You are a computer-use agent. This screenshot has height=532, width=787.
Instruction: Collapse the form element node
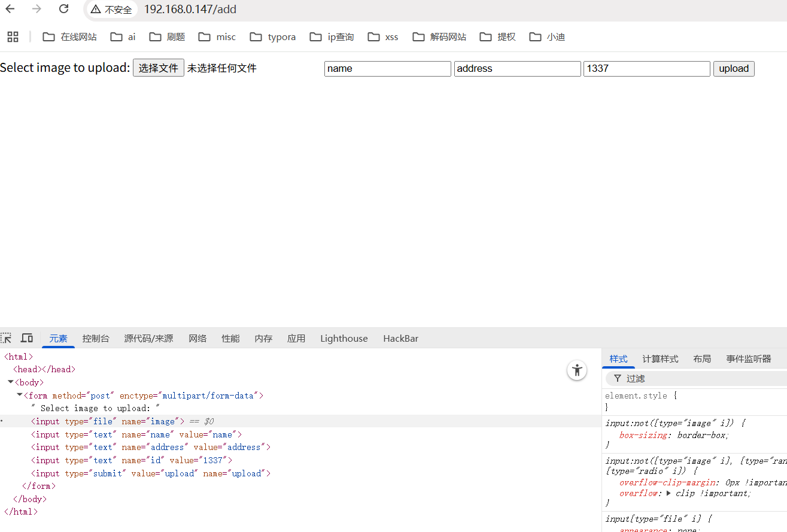point(20,395)
